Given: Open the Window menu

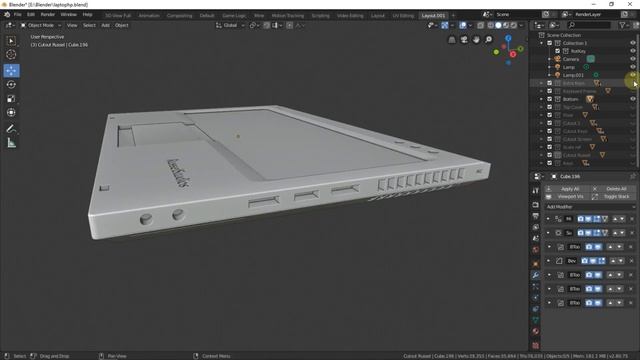Looking at the screenshot, I should click(x=68, y=15).
